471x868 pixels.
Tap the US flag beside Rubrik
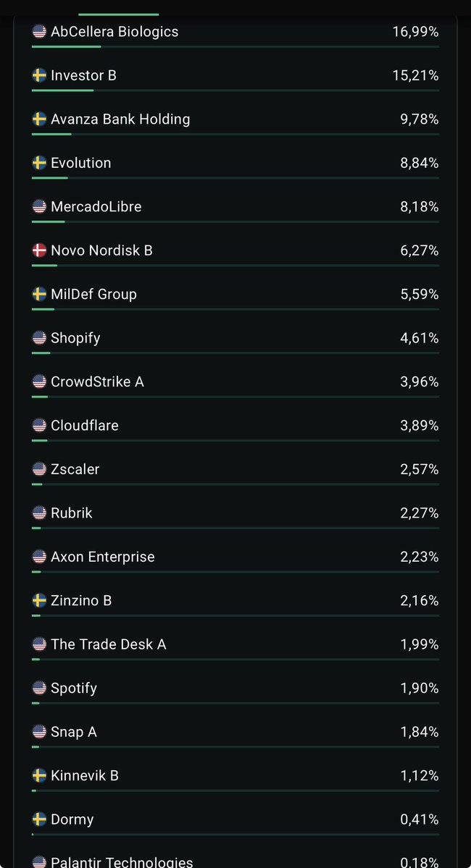click(39, 513)
